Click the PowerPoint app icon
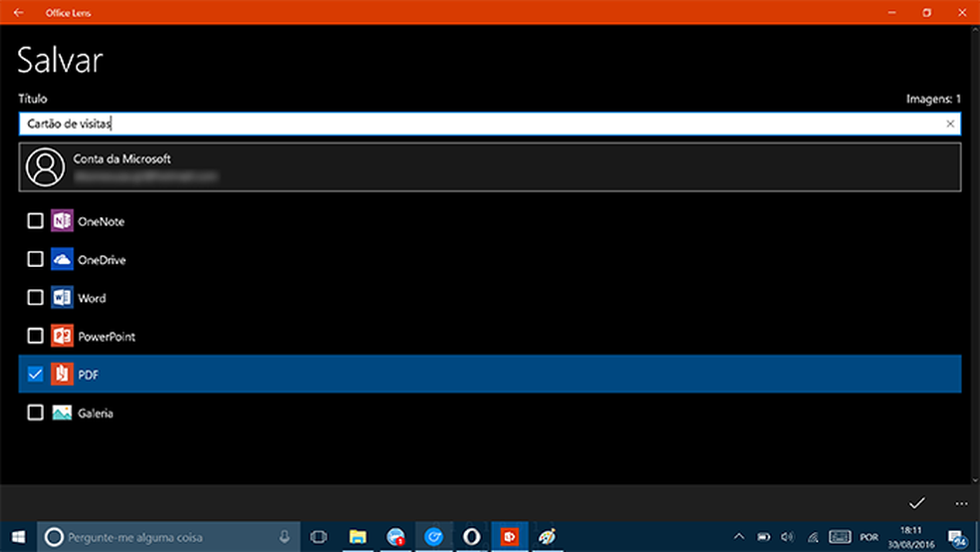Image resolution: width=980 pixels, height=552 pixels. tap(62, 336)
